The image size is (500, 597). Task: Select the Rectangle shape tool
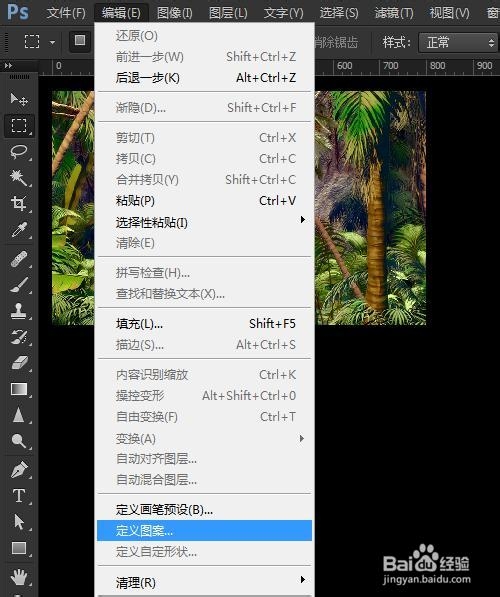tap(19, 548)
